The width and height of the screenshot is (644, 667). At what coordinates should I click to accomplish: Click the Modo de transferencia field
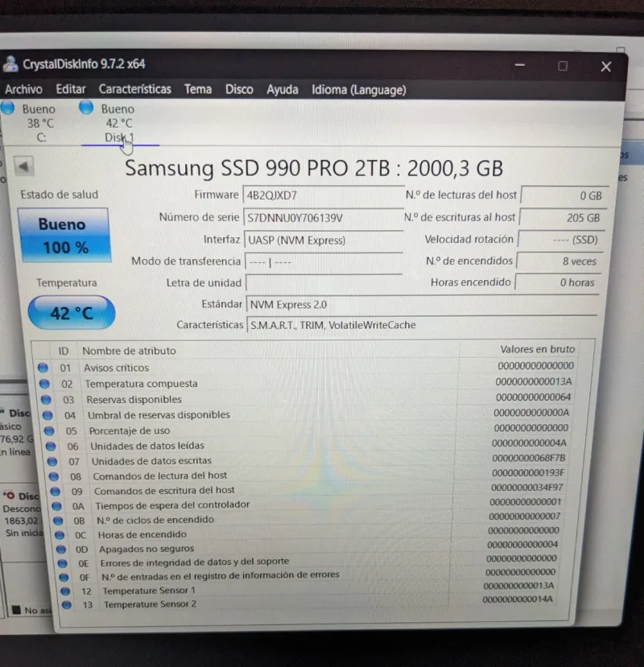[x=324, y=262]
